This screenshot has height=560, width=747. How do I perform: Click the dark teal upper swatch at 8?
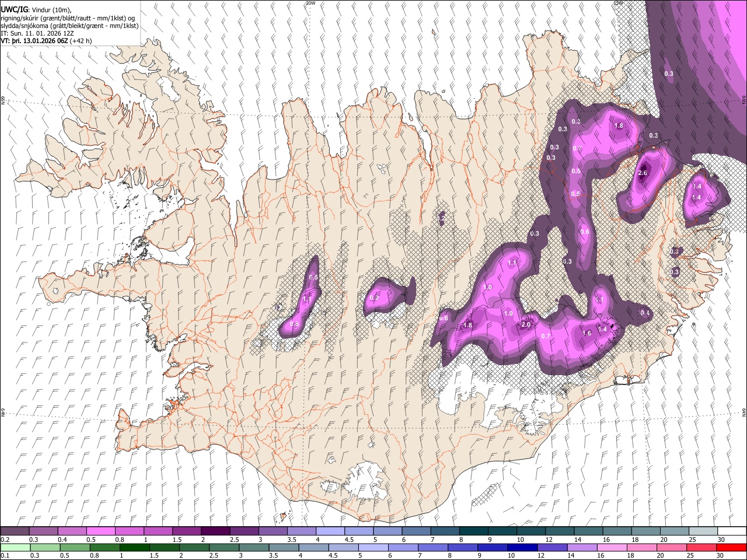[x=473, y=531]
